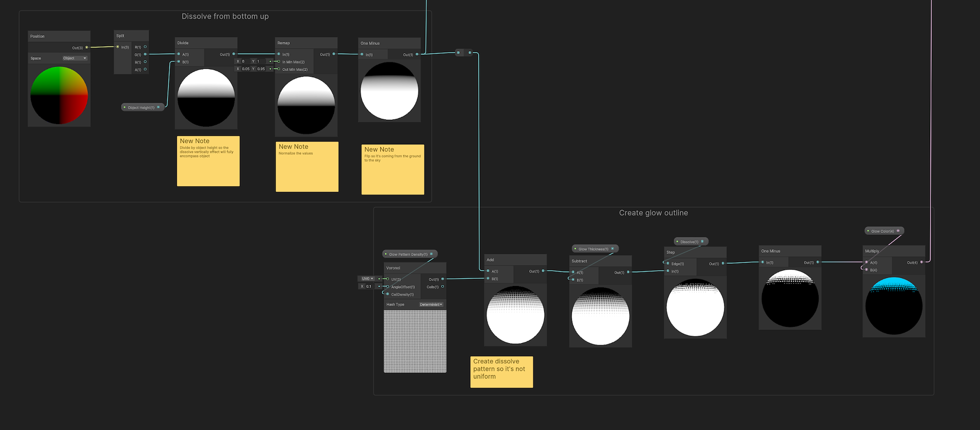Open the Space dropdown on Position node
Screen dimensions: 980x430
tap(75, 58)
